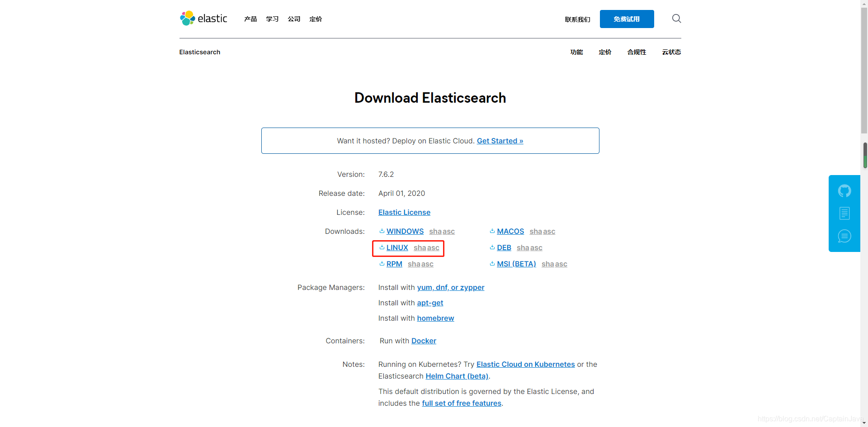Open the Docker link

[424, 341]
